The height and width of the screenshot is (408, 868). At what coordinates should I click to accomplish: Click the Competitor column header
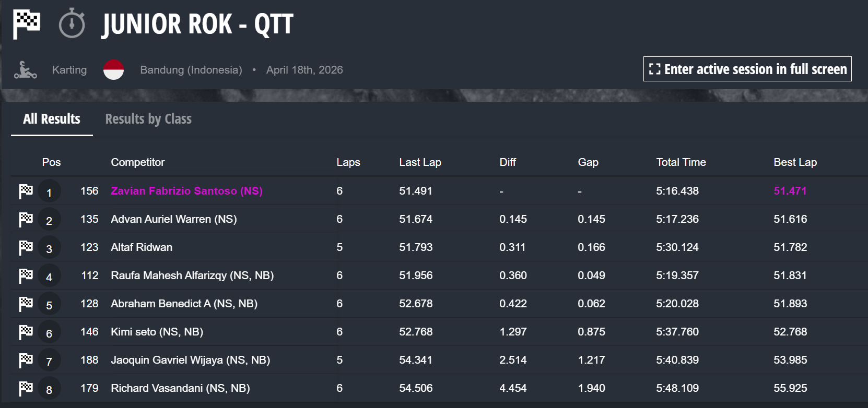coord(137,162)
